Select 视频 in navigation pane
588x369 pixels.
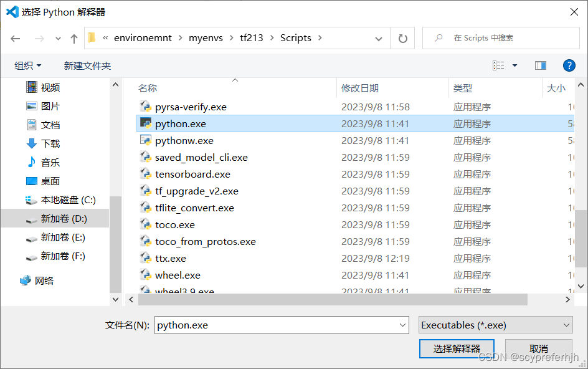(43, 87)
